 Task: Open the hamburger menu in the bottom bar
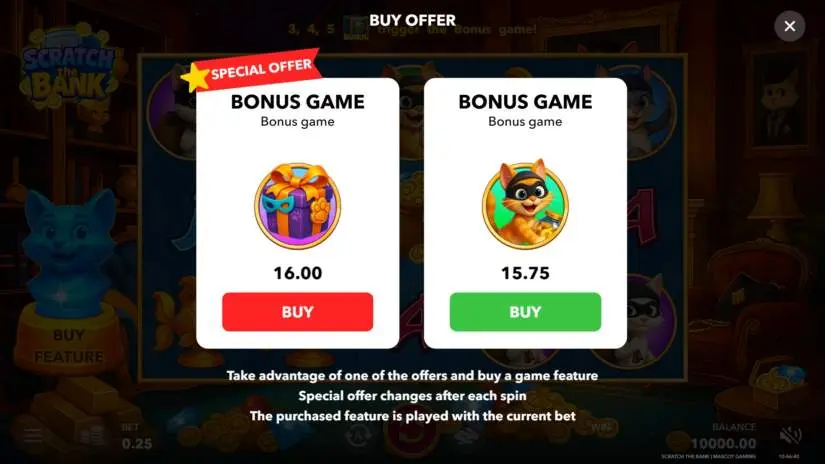coord(33,436)
